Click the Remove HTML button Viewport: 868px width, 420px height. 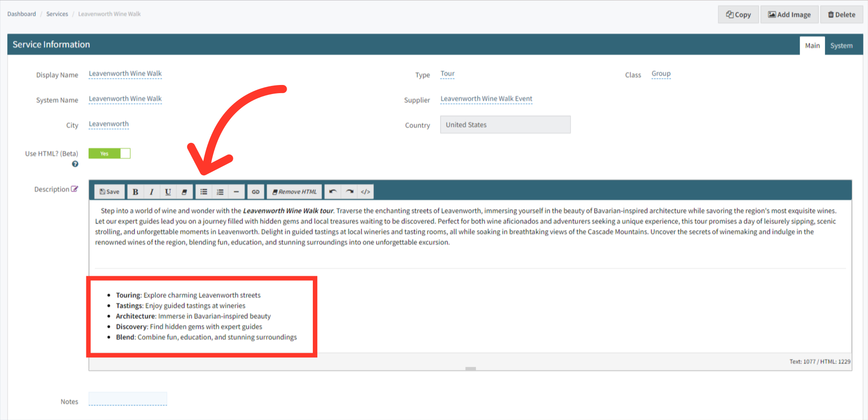pos(294,192)
